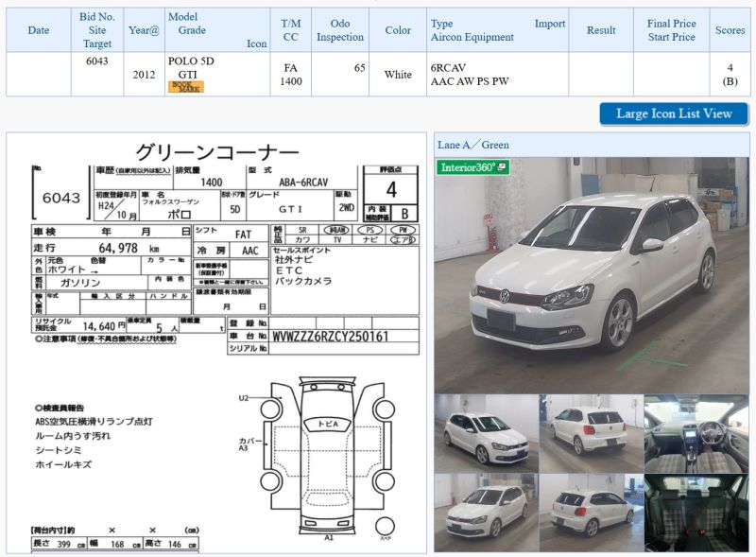Click the T/M CC column header
Viewport: 756px width, 557px height.
(x=291, y=30)
